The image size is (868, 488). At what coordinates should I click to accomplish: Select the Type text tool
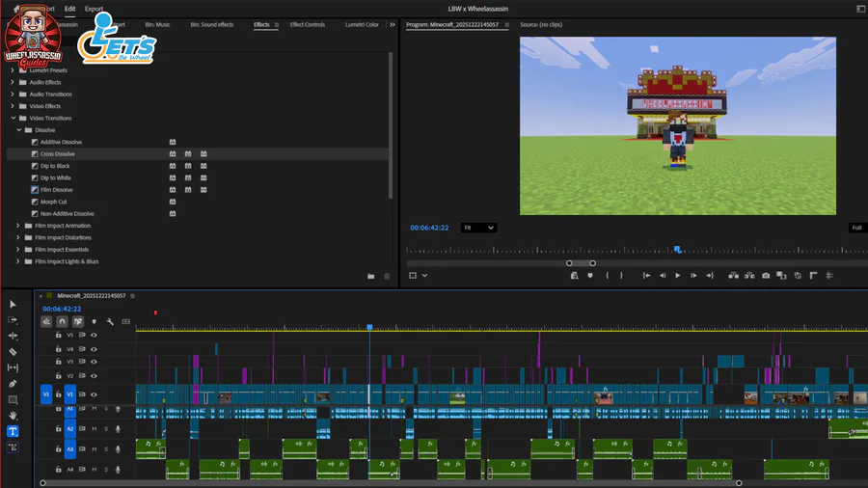[x=13, y=431]
